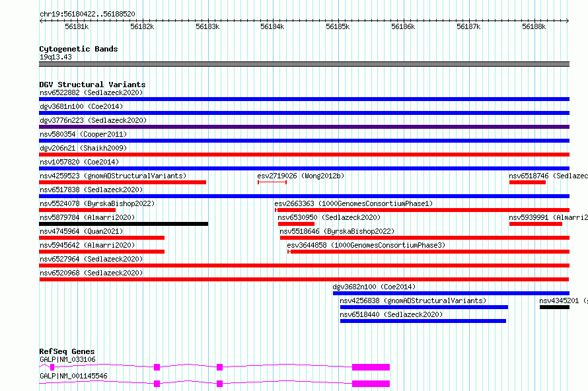This screenshot has width=588, height=391.
Task: Click the dgv3682n100 (Coe2014) blue bar
Action: pos(451,293)
